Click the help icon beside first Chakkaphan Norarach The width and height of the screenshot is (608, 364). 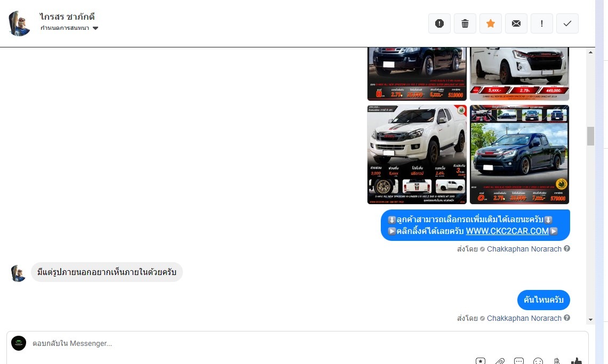pyautogui.click(x=567, y=248)
